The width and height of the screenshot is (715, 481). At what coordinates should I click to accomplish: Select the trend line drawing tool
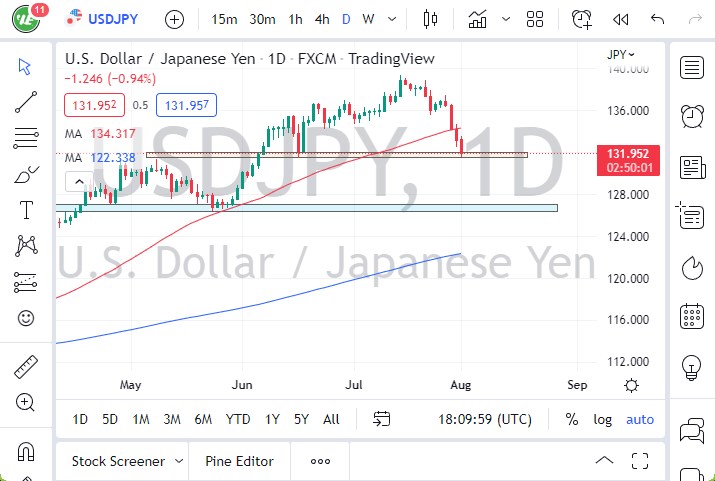27,101
